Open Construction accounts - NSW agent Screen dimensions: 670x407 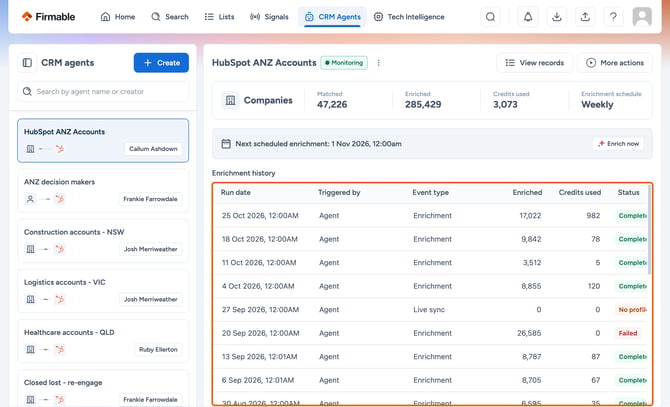point(103,241)
